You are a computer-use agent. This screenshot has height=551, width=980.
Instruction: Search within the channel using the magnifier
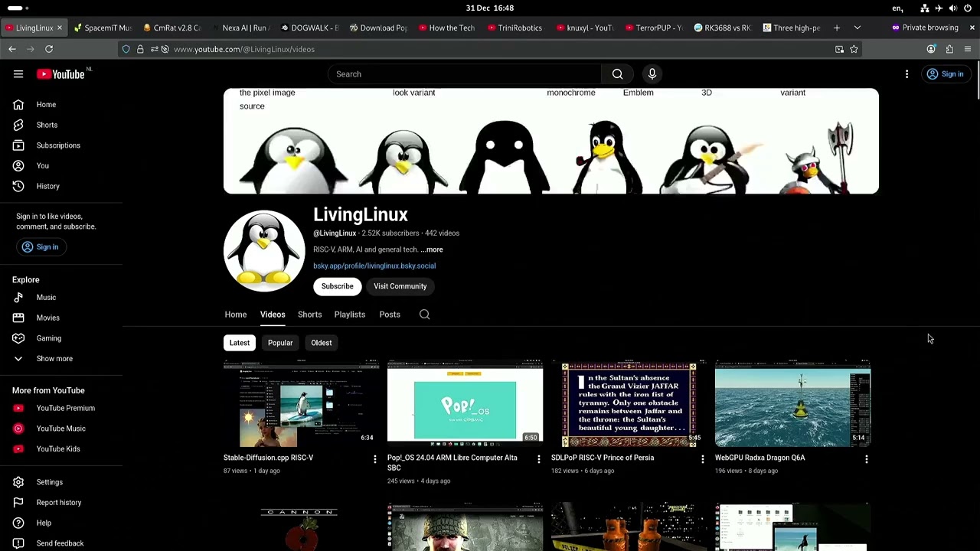point(424,315)
